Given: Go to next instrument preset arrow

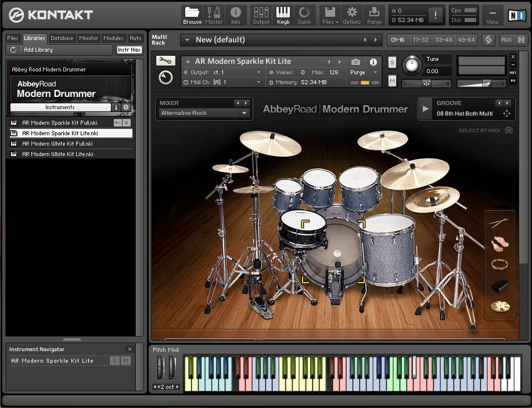Looking at the screenshot, I should click(x=340, y=62).
